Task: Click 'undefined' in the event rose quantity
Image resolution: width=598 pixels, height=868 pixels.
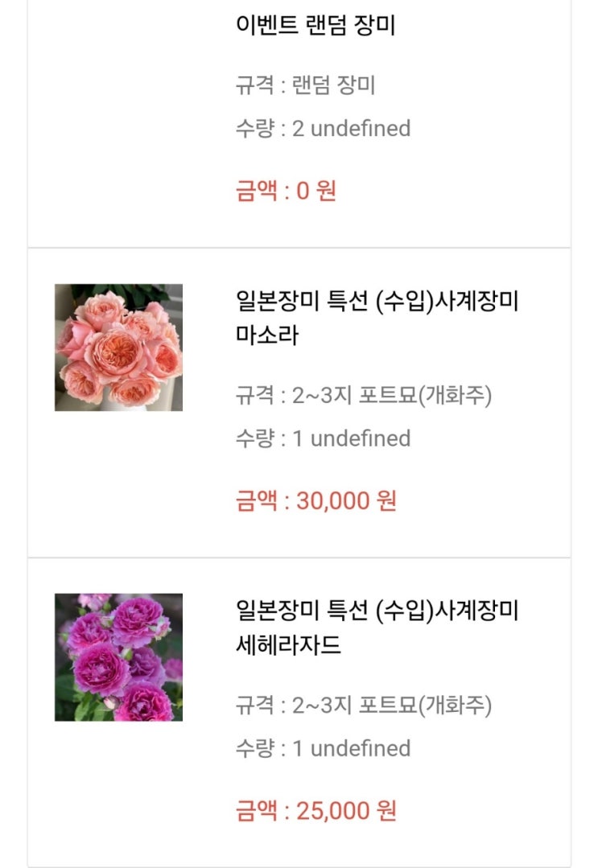Action: (360, 129)
